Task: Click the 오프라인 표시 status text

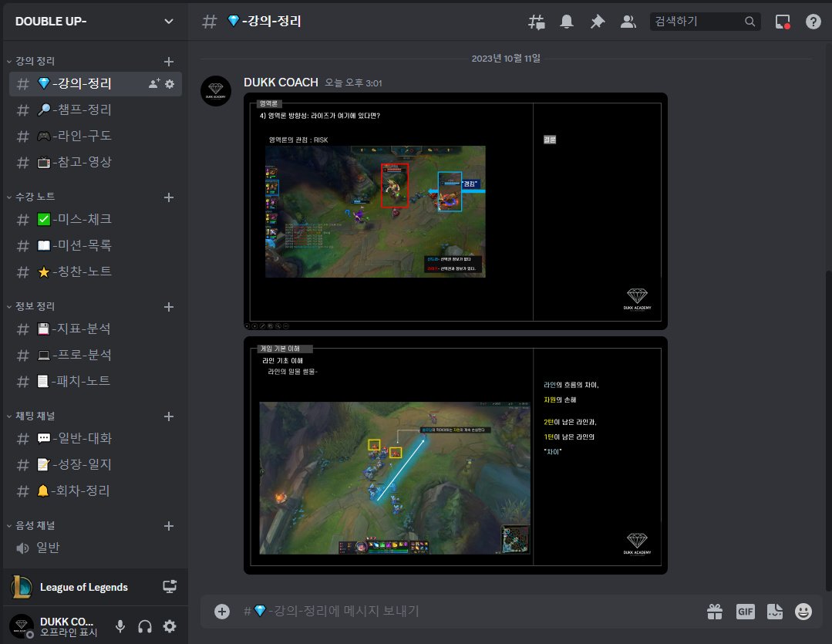Action: (69, 632)
